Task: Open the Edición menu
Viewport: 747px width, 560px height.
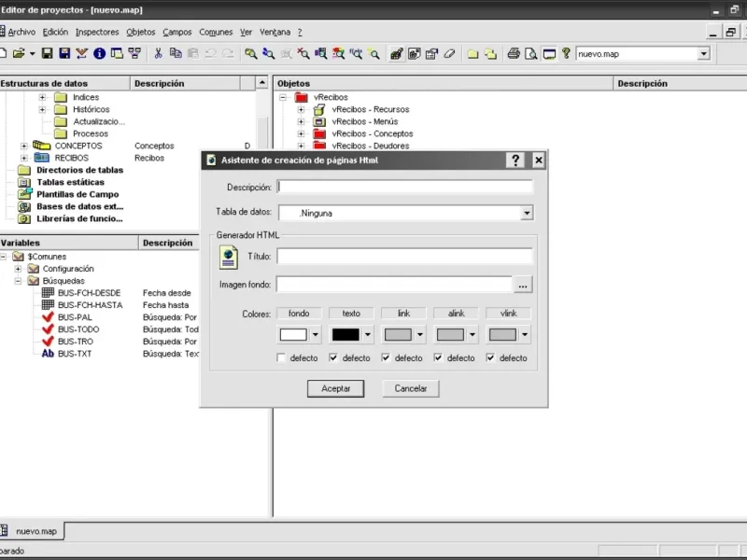Action: click(x=55, y=32)
